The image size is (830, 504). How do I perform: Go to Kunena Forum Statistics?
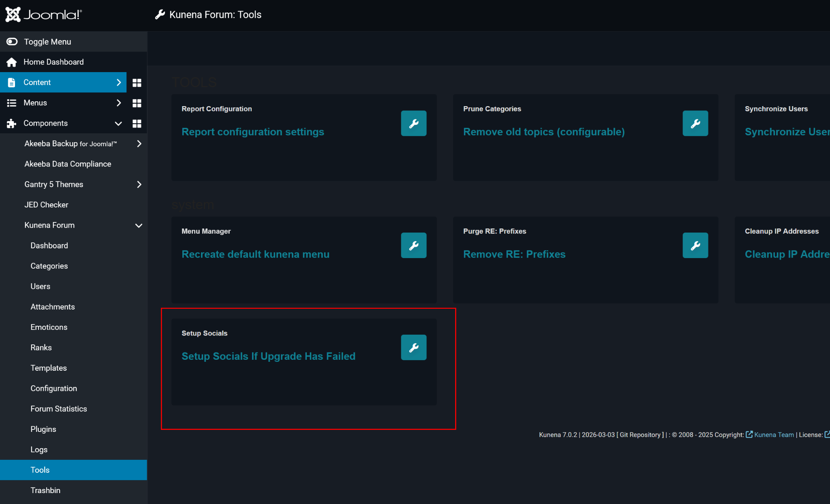[x=59, y=409]
